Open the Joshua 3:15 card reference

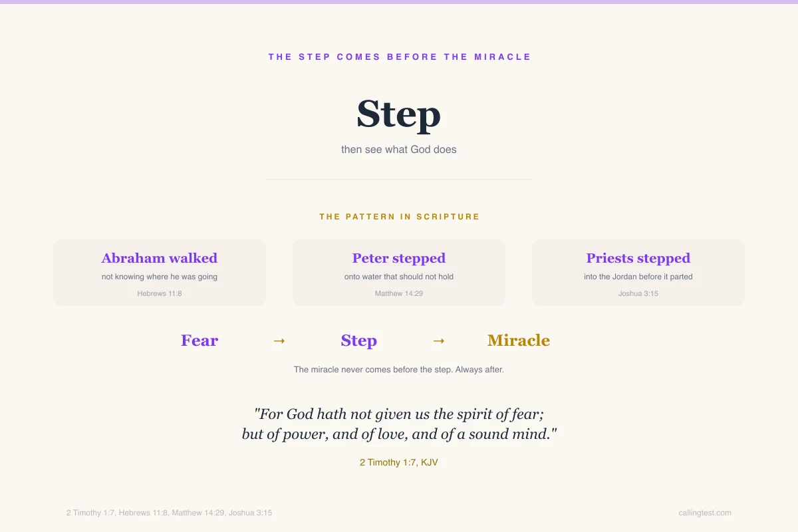638,293
